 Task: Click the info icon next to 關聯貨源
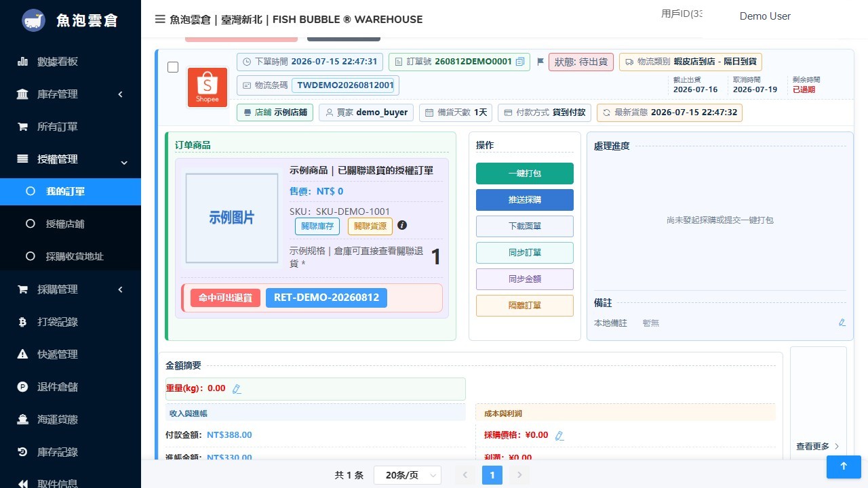pyautogui.click(x=402, y=225)
